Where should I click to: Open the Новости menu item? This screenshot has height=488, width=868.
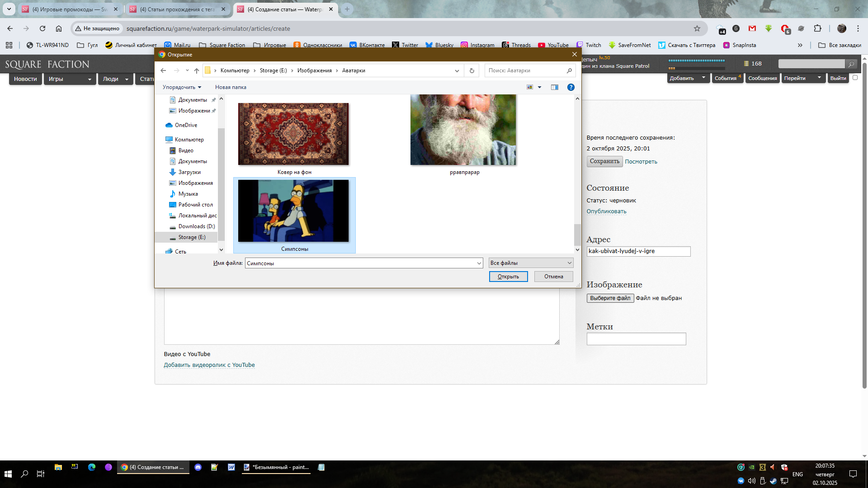click(x=25, y=79)
